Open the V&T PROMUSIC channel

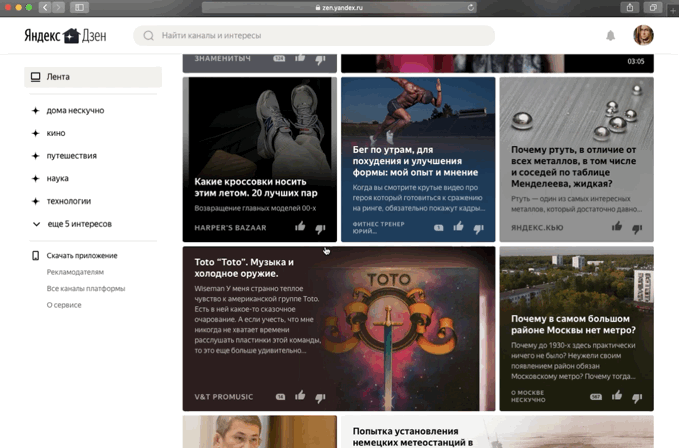pos(223,397)
